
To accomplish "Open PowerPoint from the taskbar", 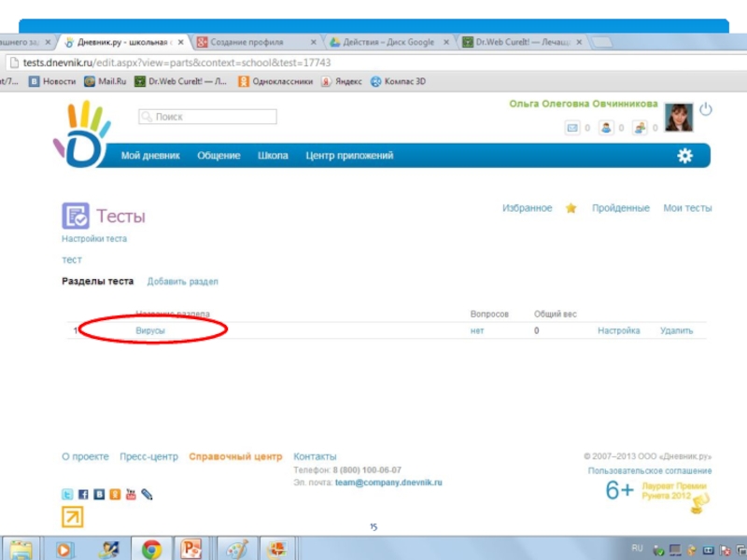I will [x=191, y=550].
